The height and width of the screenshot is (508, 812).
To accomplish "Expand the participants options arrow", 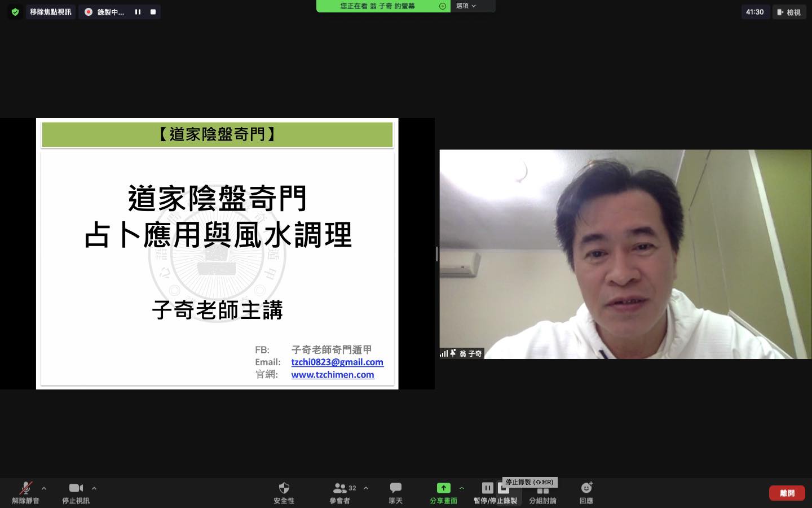I will click(x=366, y=488).
